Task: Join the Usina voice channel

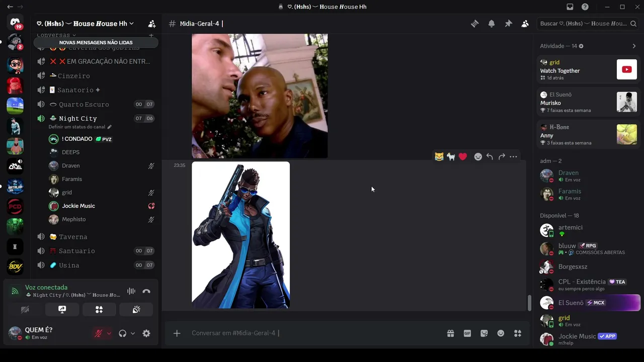Action: click(96, 265)
